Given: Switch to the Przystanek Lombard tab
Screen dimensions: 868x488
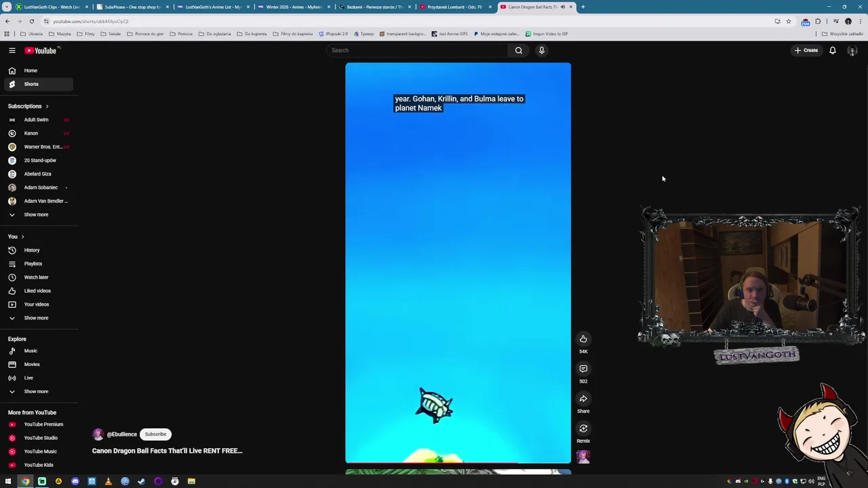Looking at the screenshot, I should point(455,7).
